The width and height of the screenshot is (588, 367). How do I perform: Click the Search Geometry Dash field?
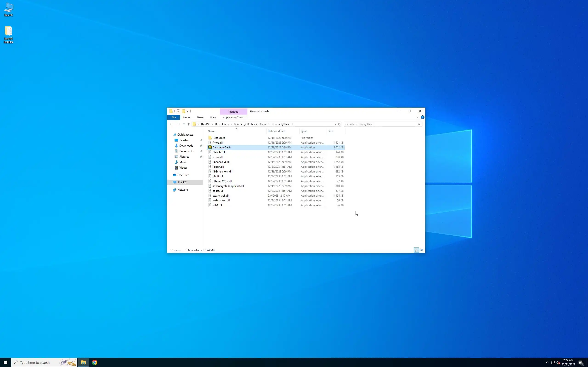pyautogui.click(x=380, y=124)
